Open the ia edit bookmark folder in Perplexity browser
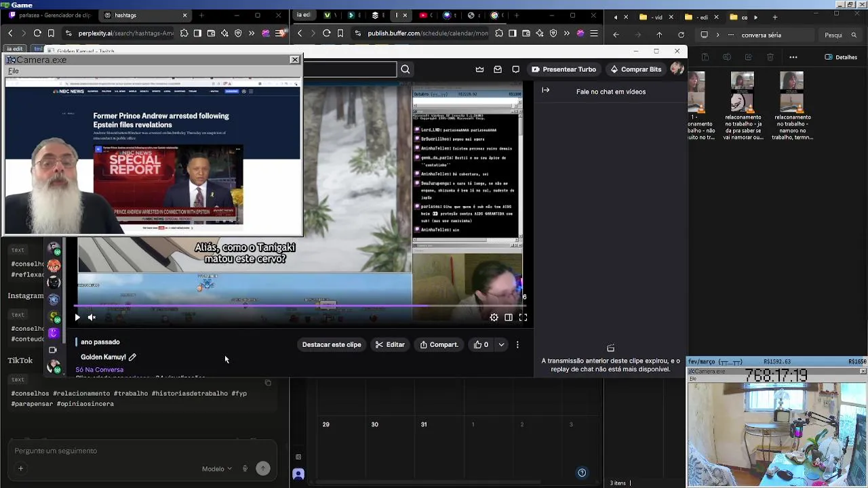 point(14,49)
